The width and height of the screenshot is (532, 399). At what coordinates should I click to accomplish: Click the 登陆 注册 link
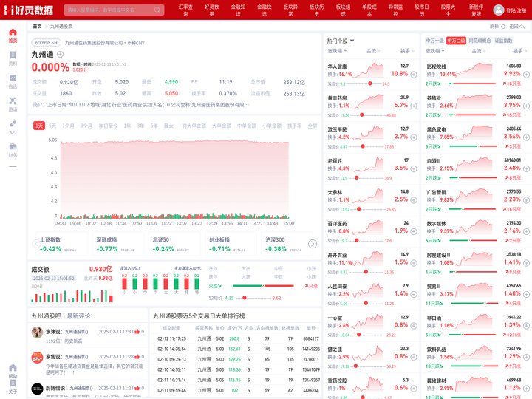click(516, 10)
